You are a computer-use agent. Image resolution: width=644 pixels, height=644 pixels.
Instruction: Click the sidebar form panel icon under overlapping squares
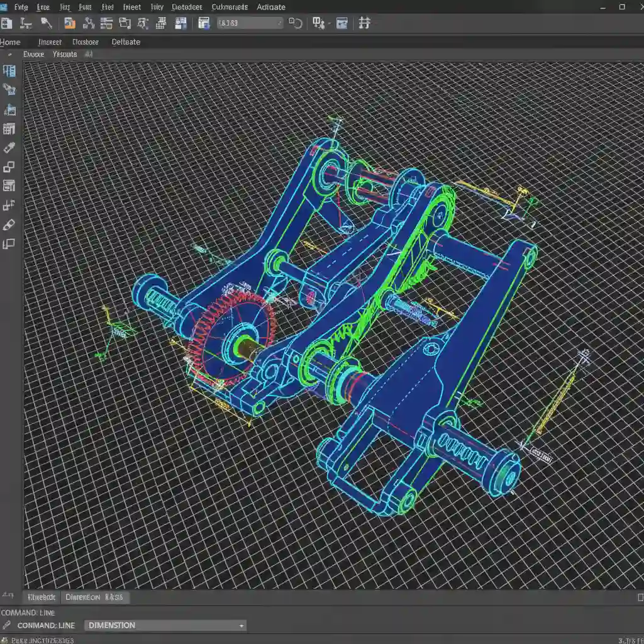9,186
